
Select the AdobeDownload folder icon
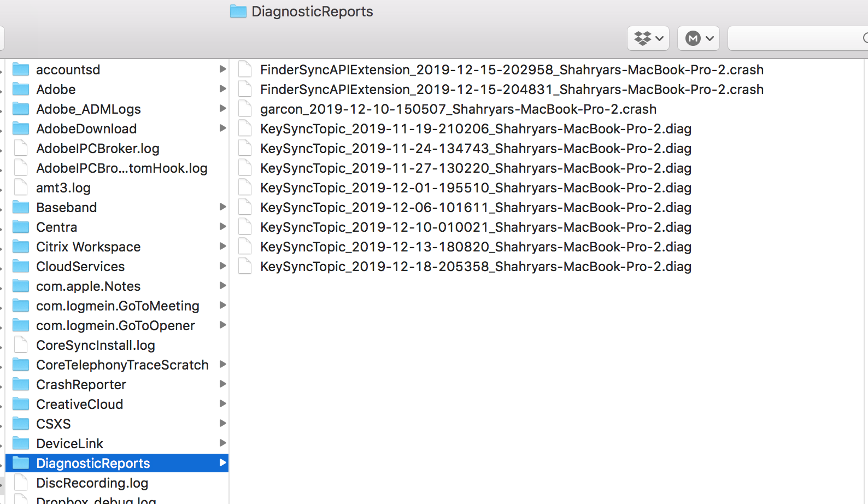[21, 128]
